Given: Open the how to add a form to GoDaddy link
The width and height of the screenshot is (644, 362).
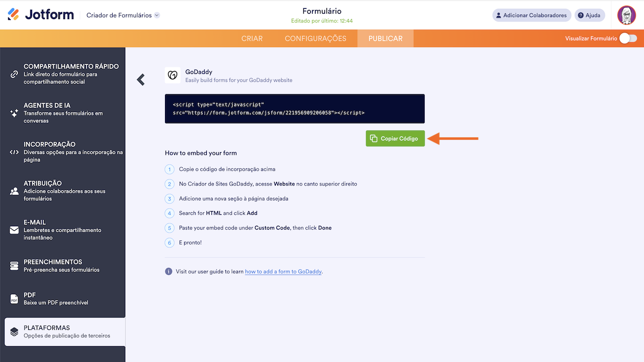Looking at the screenshot, I should (x=283, y=271).
